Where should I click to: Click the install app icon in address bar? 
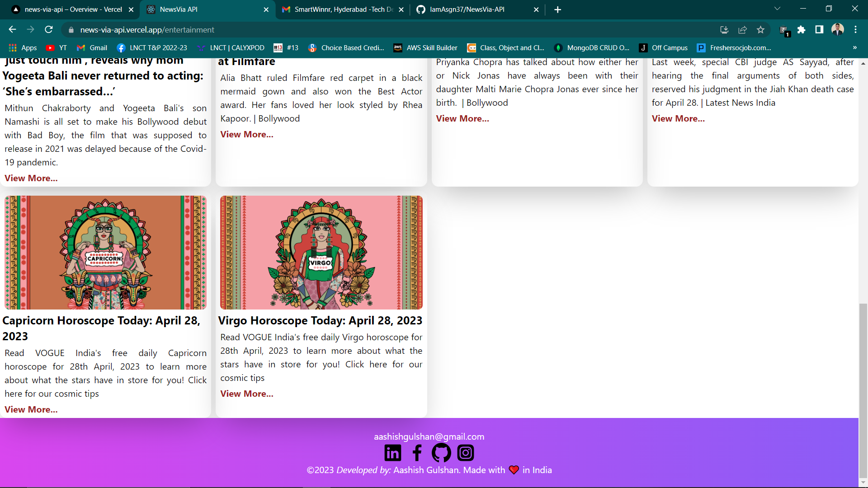(724, 30)
